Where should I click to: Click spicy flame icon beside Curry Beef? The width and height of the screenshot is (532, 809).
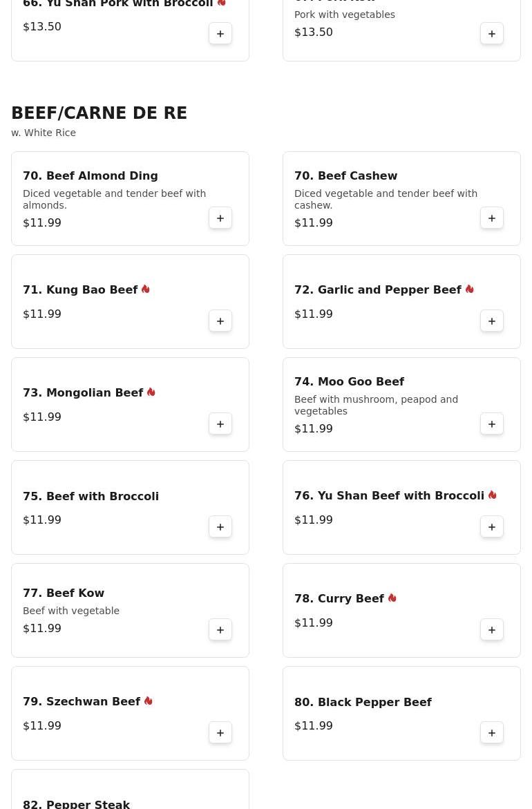pos(392,598)
